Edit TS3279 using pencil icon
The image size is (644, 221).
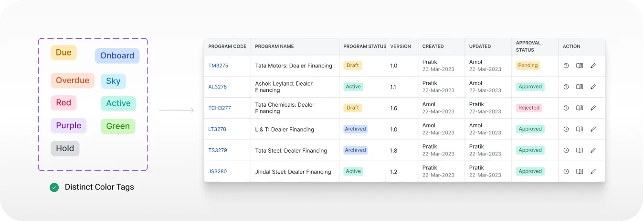(593, 150)
